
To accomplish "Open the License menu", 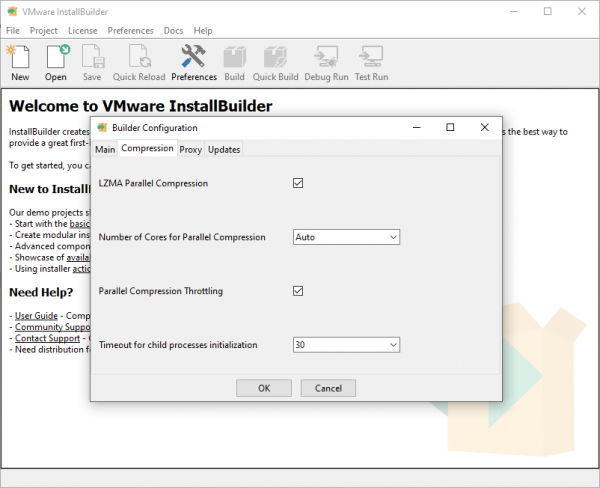I will [83, 31].
